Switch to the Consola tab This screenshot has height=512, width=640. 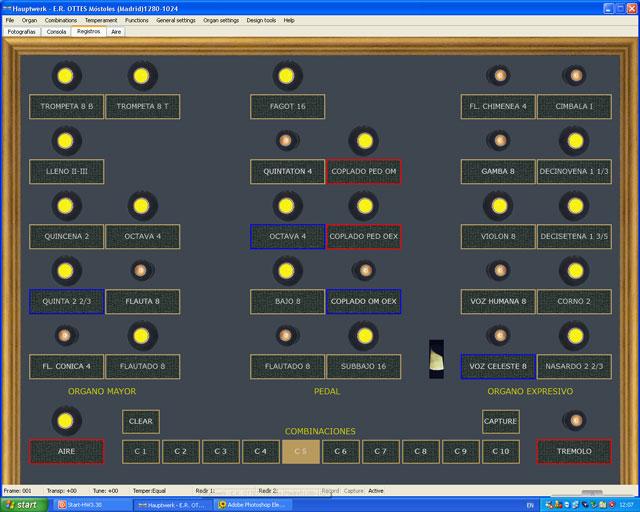[x=56, y=32]
